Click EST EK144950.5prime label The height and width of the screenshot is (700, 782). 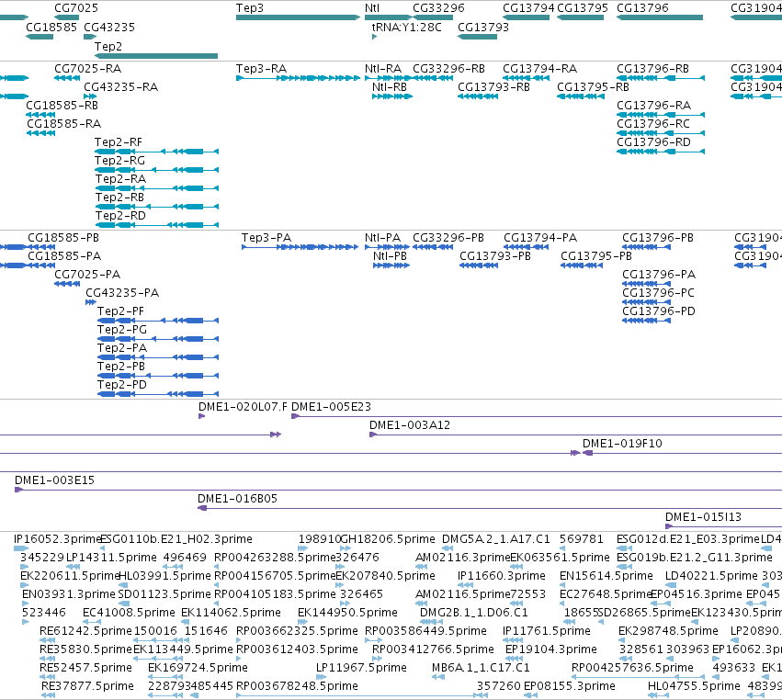click(x=347, y=612)
